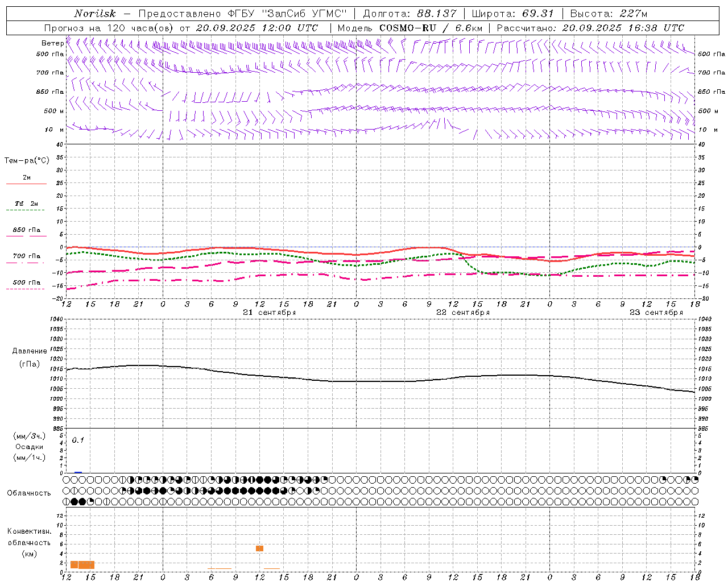Click the "Облачность" cloudiness label
The width and height of the screenshot is (728, 582).
click(29, 493)
